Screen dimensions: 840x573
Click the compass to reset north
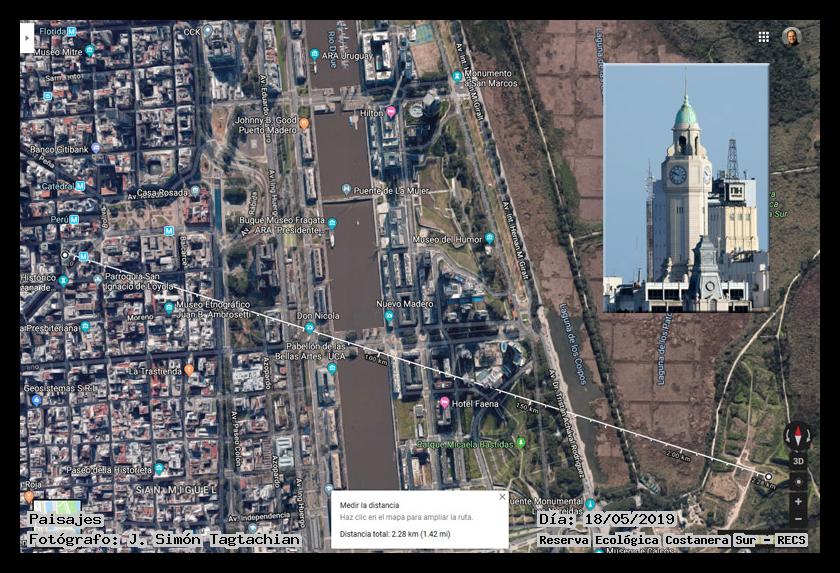tap(797, 435)
